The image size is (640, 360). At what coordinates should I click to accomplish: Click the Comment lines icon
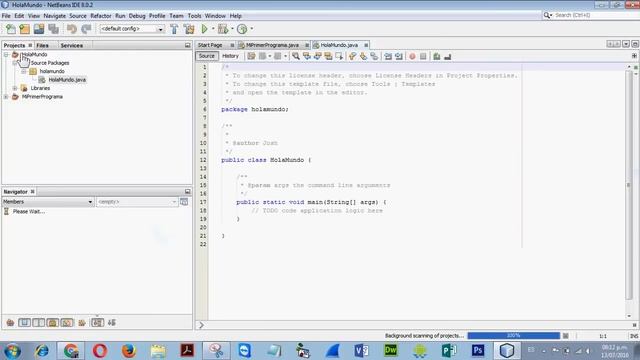tap(437, 56)
